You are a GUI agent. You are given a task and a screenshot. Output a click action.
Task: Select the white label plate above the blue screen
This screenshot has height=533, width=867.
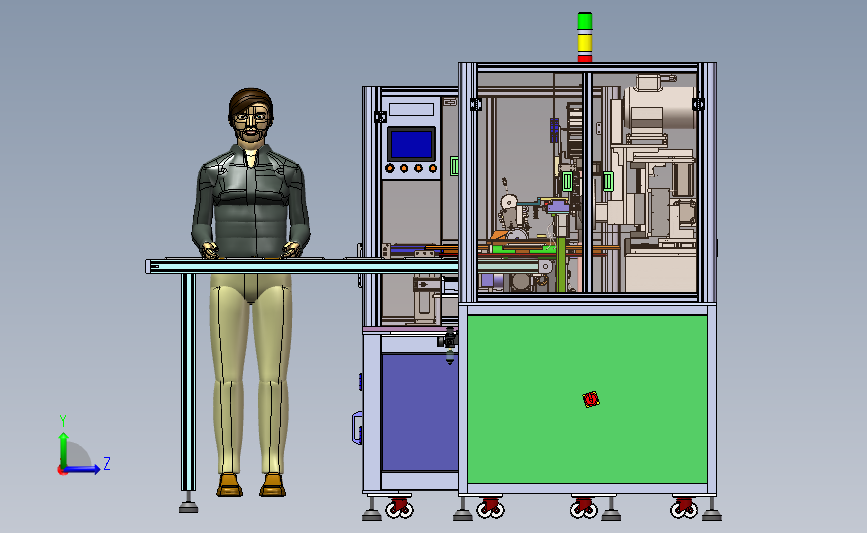coord(411,109)
